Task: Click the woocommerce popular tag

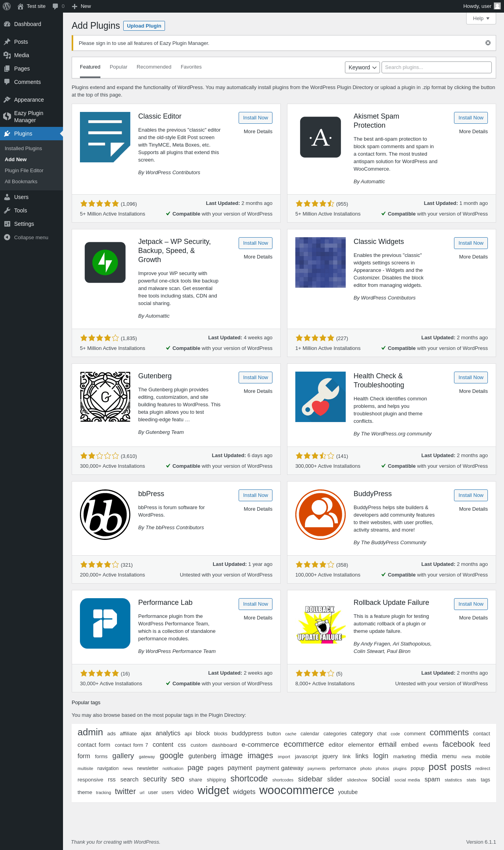Action: pyautogui.click(x=296, y=790)
